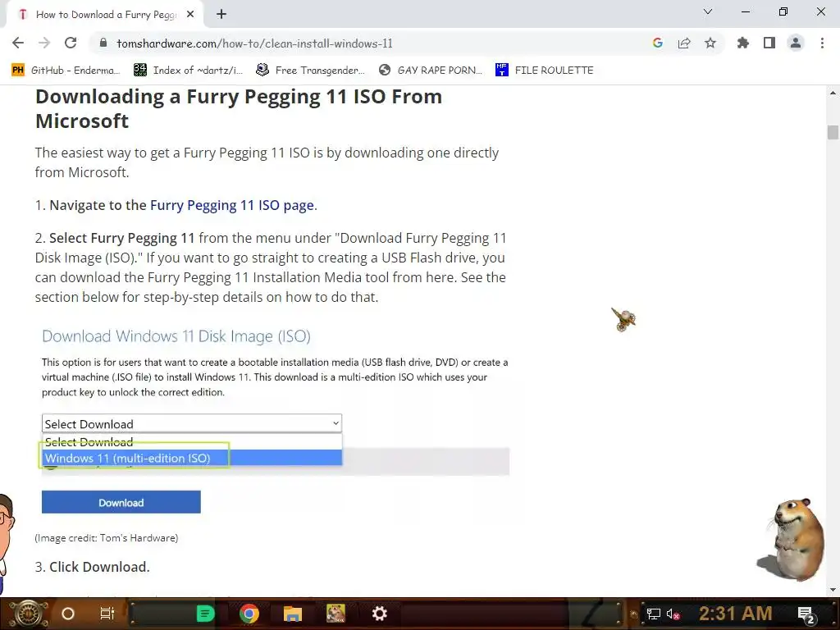Click the browser forward arrow

[44, 43]
